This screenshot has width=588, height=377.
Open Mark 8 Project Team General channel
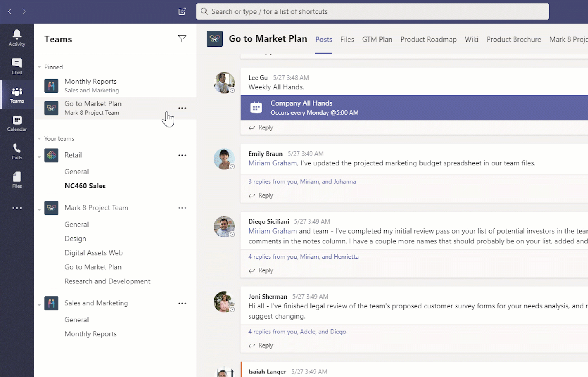coord(77,224)
